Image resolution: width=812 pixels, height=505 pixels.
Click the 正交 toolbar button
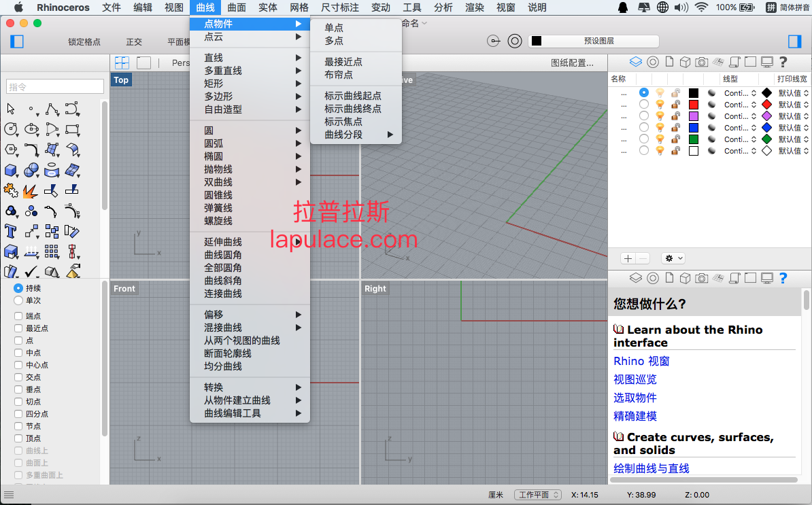point(134,42)
